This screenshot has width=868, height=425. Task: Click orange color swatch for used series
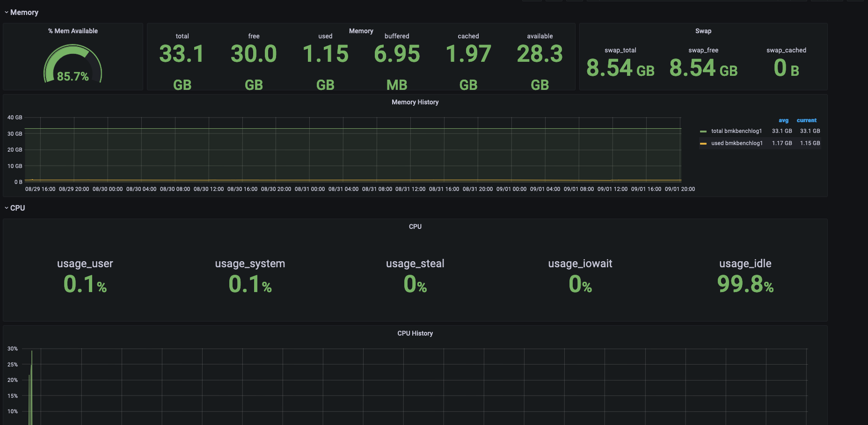pos(703,144)
